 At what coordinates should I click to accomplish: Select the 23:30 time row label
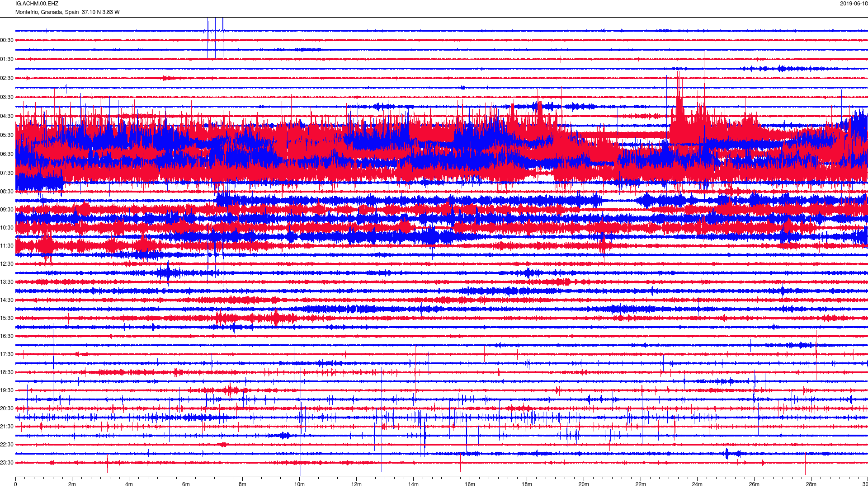click(7, 463)
